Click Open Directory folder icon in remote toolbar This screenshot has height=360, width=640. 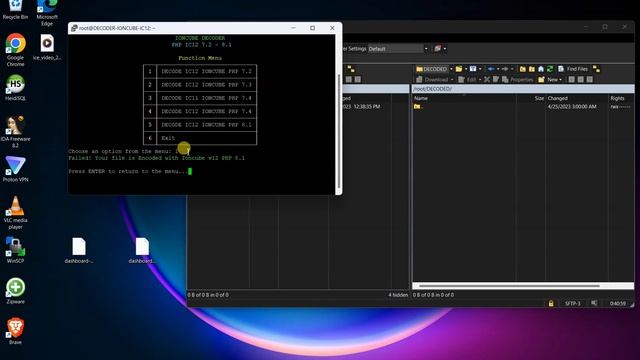(x=459, y=69)
